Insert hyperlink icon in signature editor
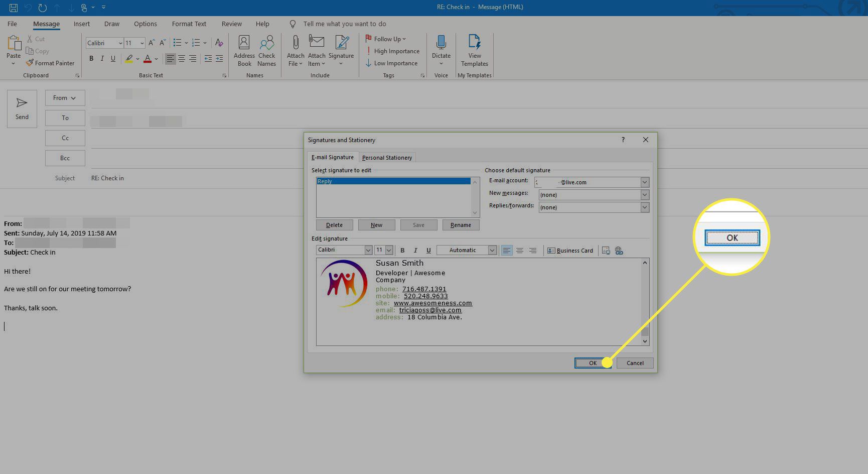 pos(619,251)
